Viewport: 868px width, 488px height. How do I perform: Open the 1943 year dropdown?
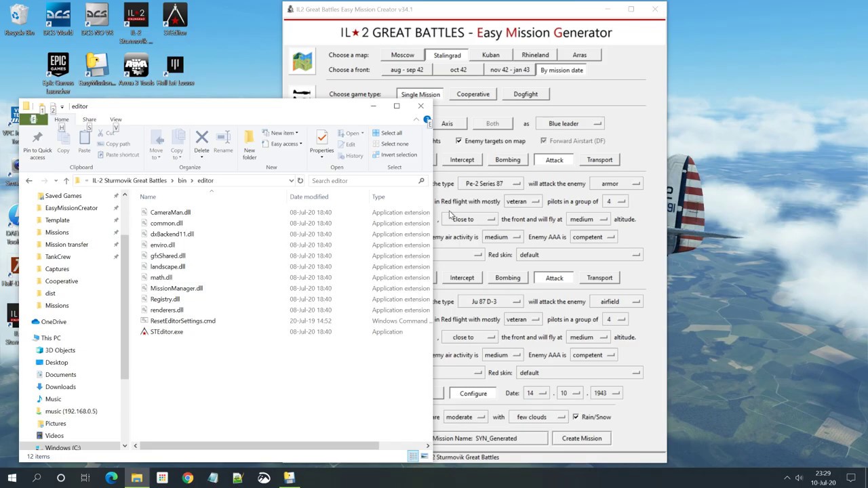[x=606, y=393]
